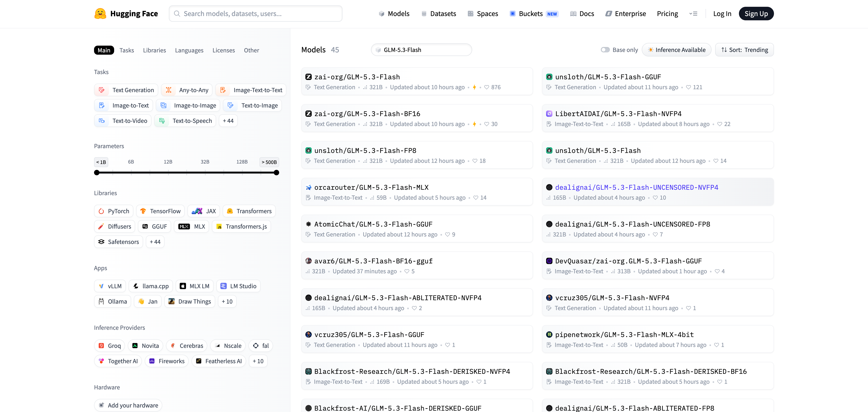Filter by llama.cpp app
The height and width of the screenshot is (412, 868).
151,286
